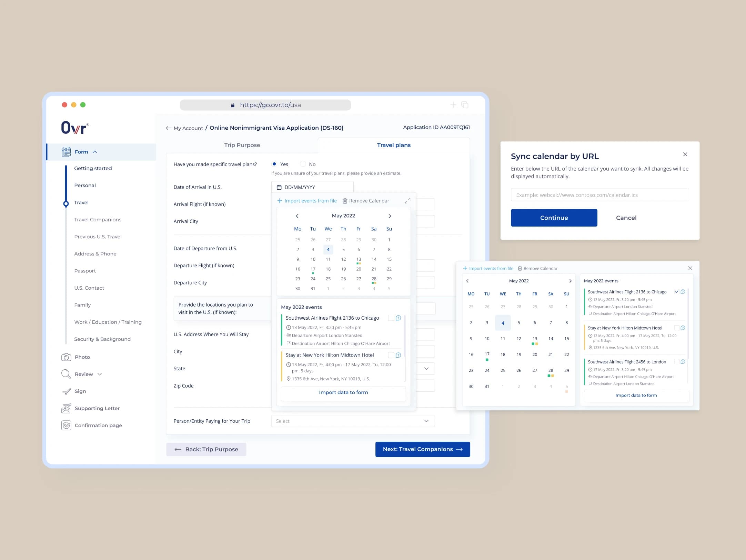The width and height of the screenshot is (746, 560).
Task: Select May 17 in the dropdown calendar
Action: (313, 269)
